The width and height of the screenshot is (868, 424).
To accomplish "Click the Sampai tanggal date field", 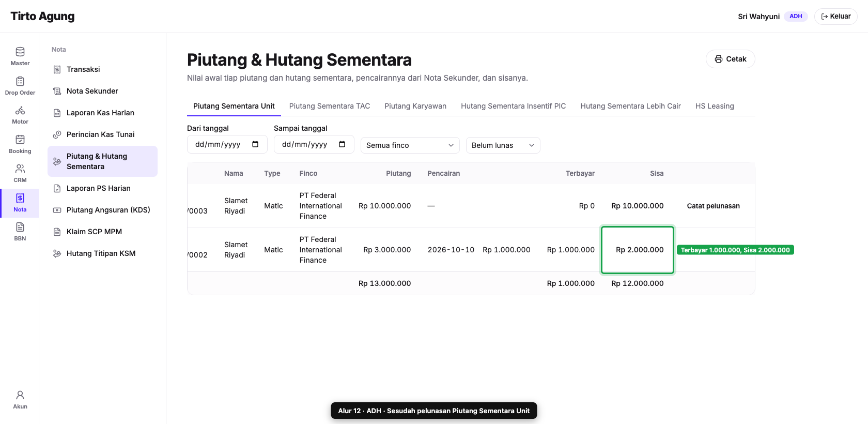I will click(314, 144).
